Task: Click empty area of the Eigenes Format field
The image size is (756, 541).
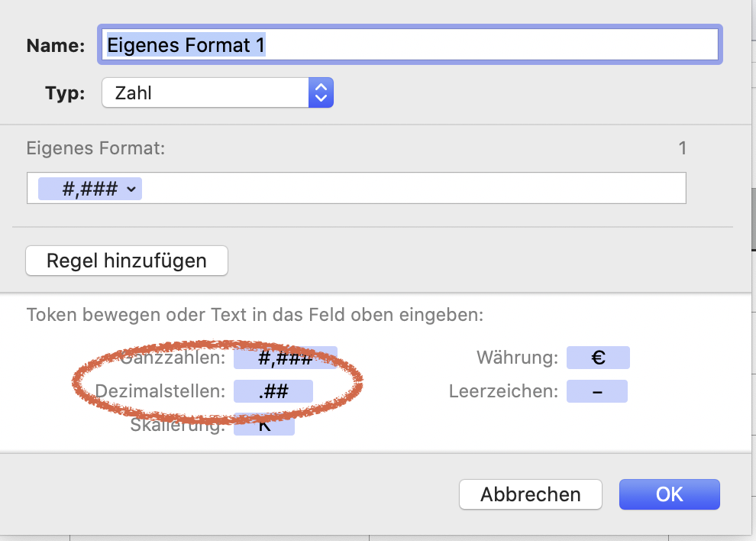Action: click(412, 189)
